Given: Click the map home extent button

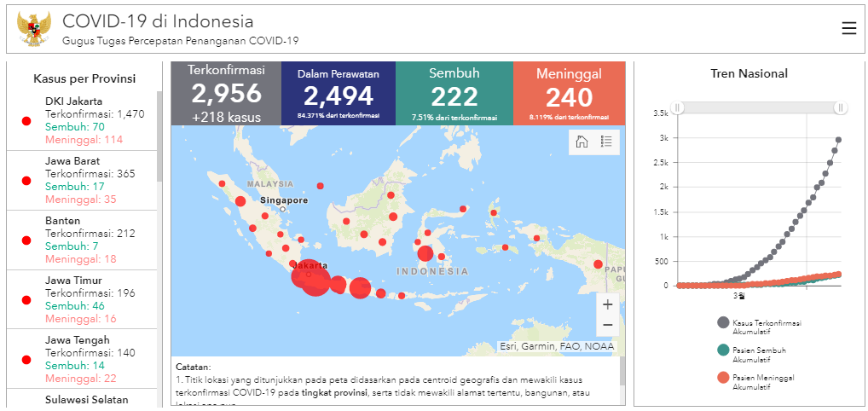Looking at the screenshot, I should point(582,142).
